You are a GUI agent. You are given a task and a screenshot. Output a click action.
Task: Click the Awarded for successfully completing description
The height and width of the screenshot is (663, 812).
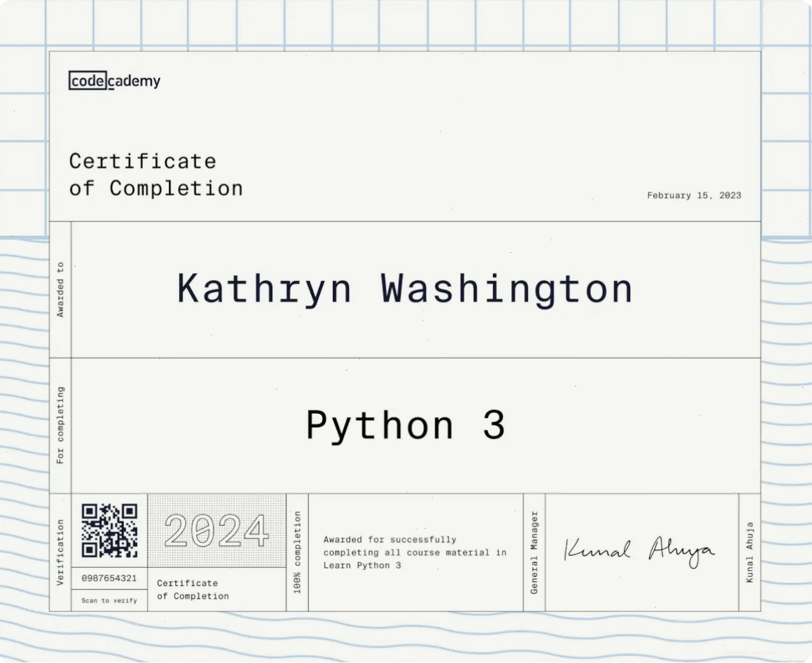(415, 552)
